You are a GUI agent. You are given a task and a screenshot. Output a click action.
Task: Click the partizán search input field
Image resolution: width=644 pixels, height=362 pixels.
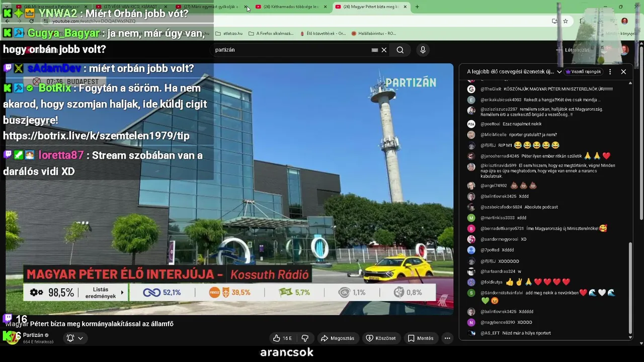tap(292, 50)
